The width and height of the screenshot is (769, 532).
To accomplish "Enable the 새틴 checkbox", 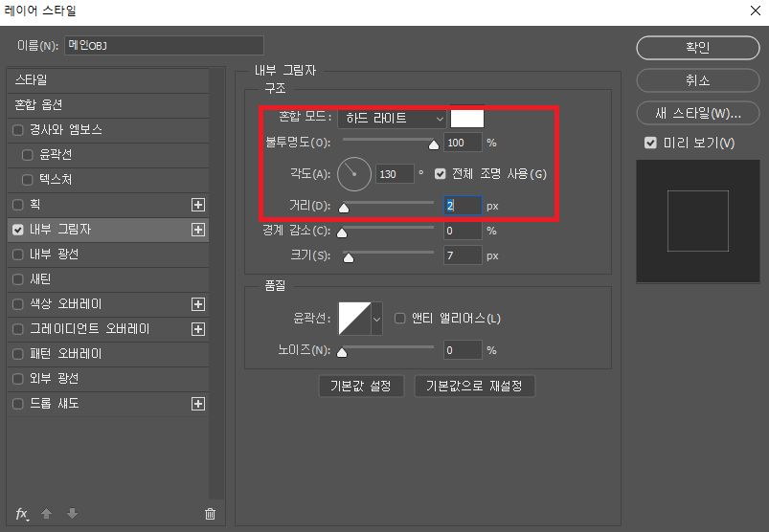I will coord(18,279).
